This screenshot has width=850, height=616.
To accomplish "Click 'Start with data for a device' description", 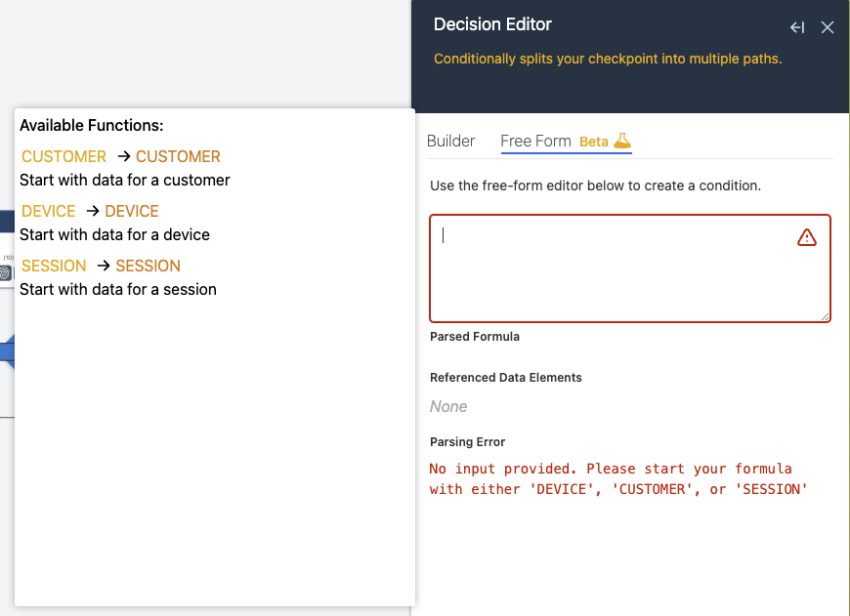I will (114, 234).
